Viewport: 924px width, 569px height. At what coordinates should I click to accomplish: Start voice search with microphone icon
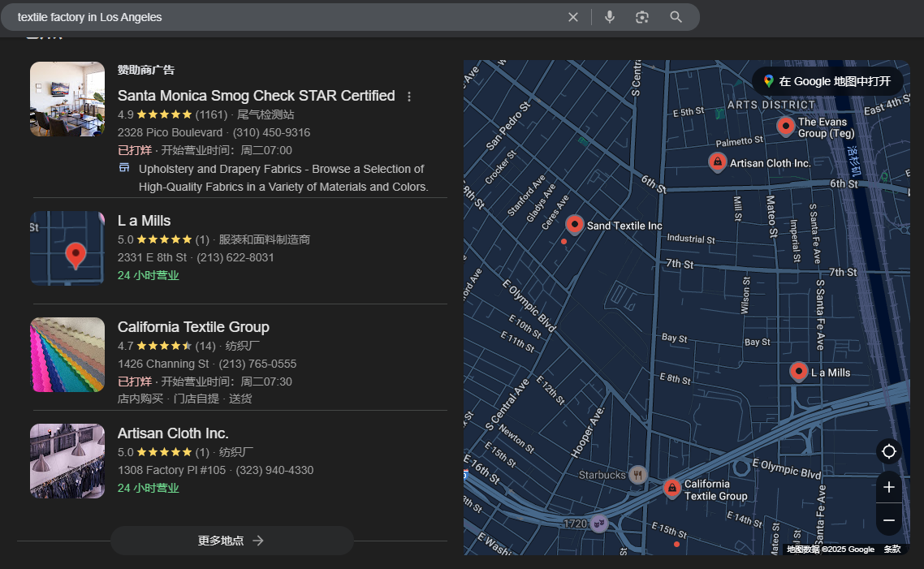coord(610,17)
